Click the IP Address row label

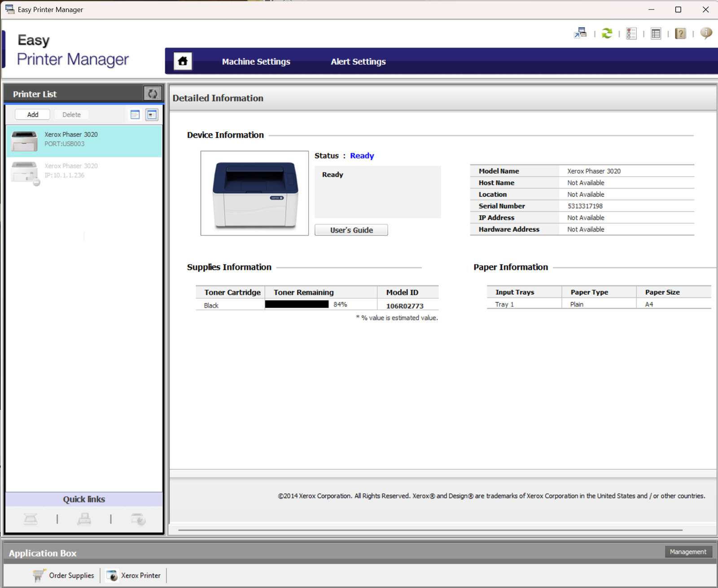[x=496, y=218]
